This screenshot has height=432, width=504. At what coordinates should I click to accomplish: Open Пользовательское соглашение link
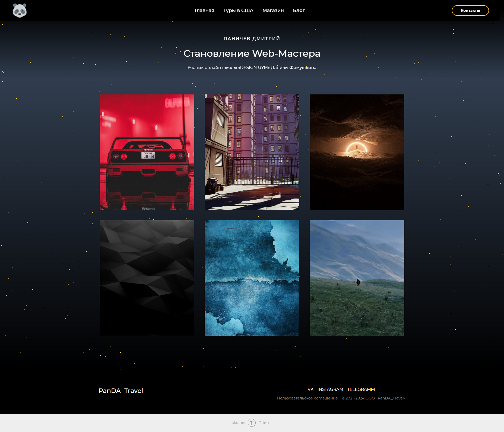307,398
